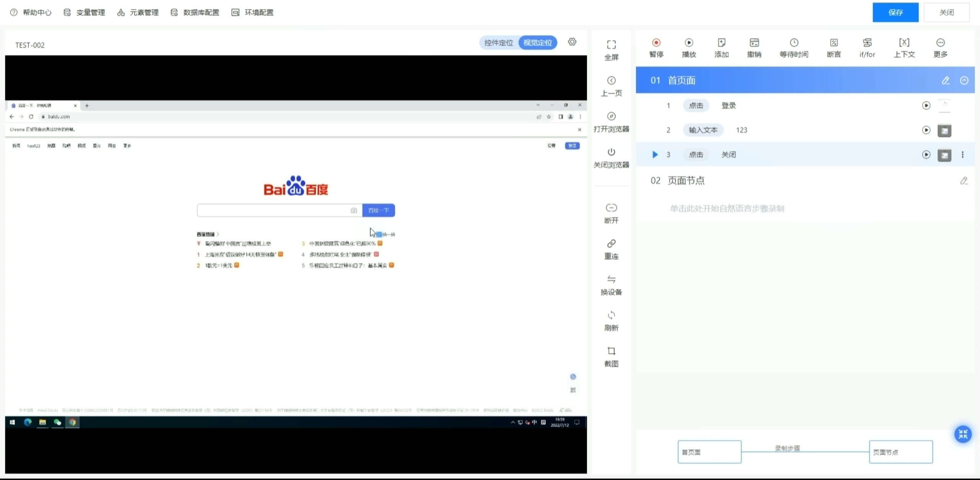Click the blue collapse floating button

[963, 434]
